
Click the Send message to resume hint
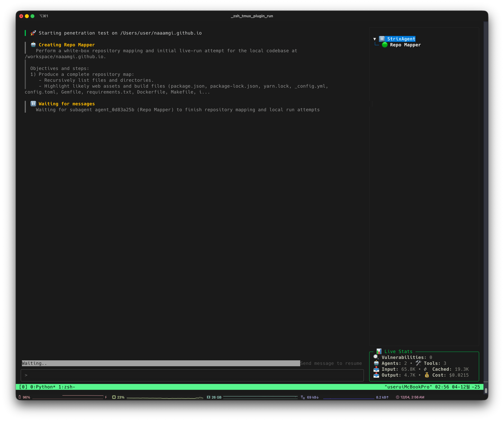click(331, 363)
